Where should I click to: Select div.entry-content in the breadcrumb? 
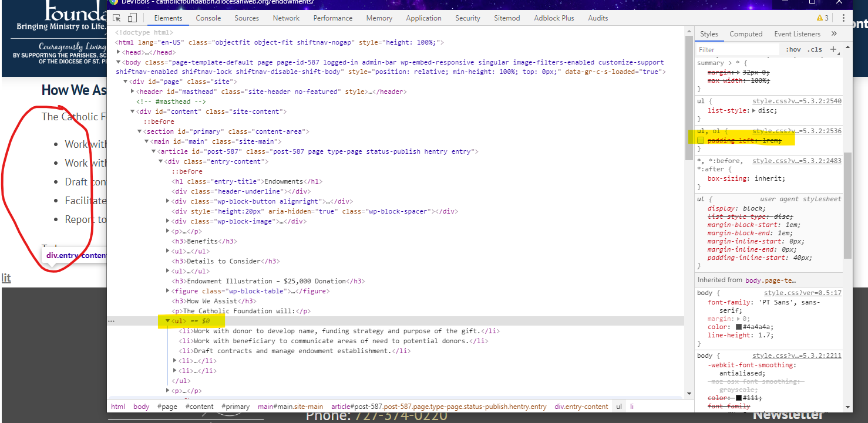point(581,407)
